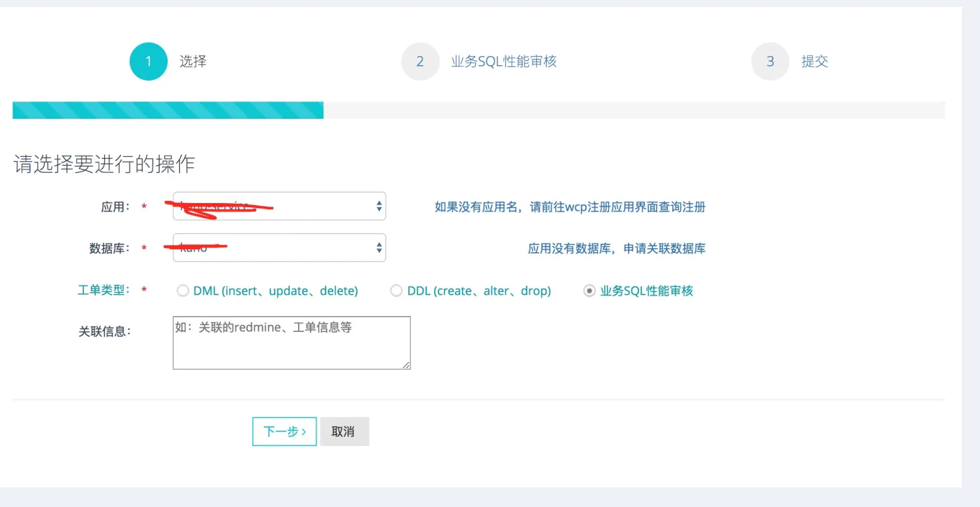Click the 请选择要进行的操作 heading
The height and width of the screenshot is (507, 980).
click(x=104, y=165)
